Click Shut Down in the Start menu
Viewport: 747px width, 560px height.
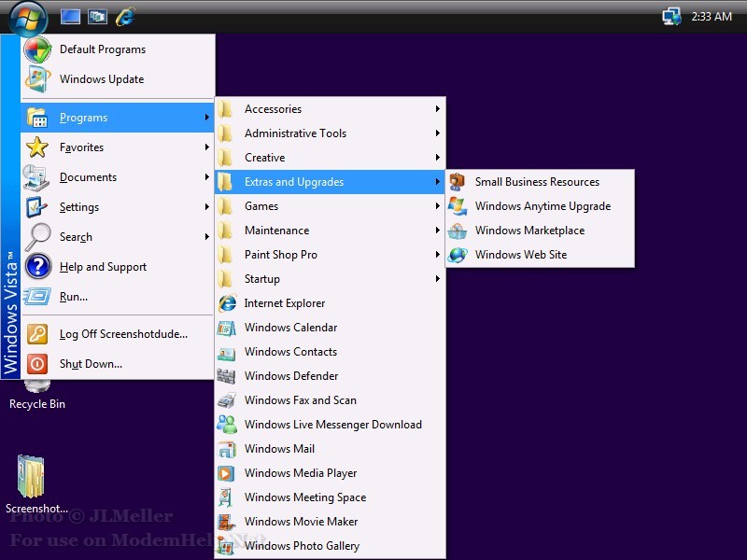(91, 364)
